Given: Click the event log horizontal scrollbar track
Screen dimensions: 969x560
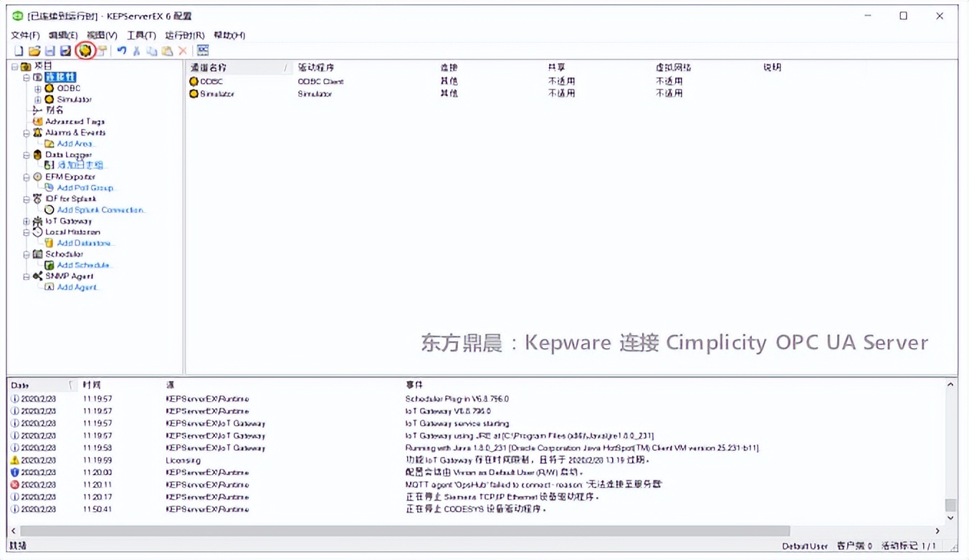Looking at the screenshot, I should click(860, 531).
